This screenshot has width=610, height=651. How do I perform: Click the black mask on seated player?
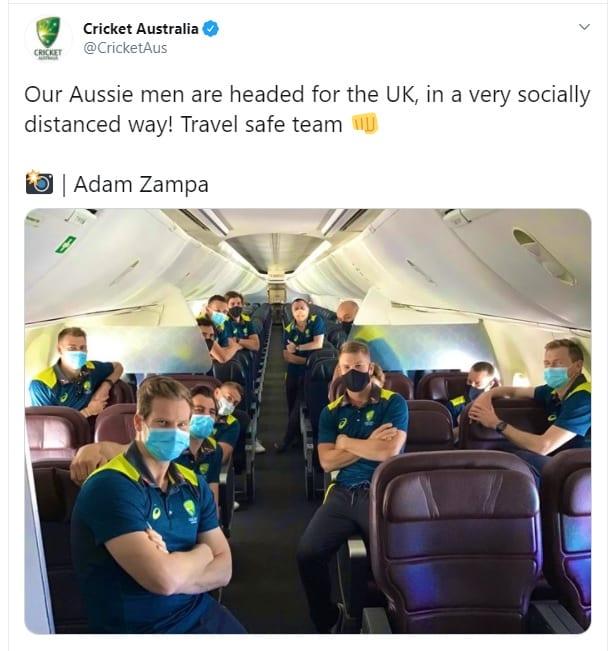coord(356,380)
